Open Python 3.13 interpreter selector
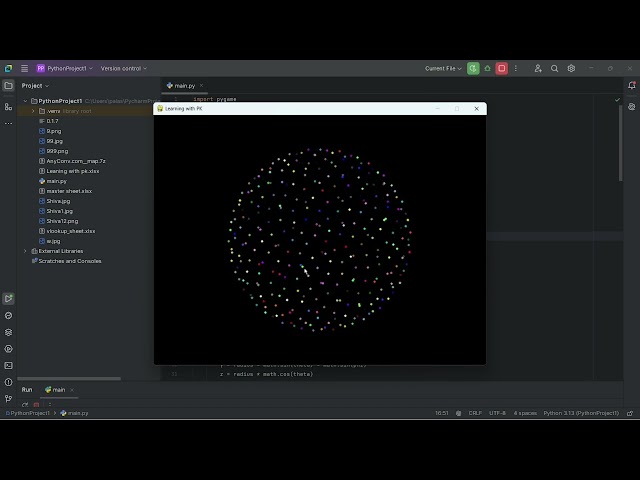640x480 pixels. pos(581,413)
